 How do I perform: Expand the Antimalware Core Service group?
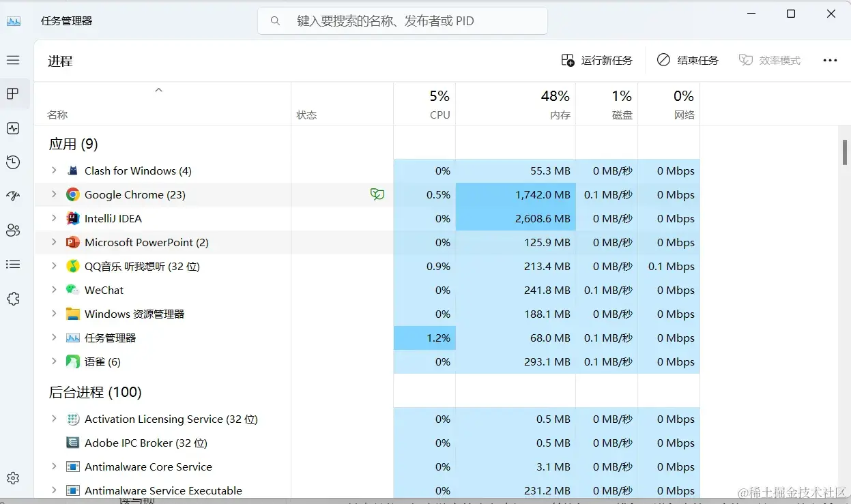[54, 466]
